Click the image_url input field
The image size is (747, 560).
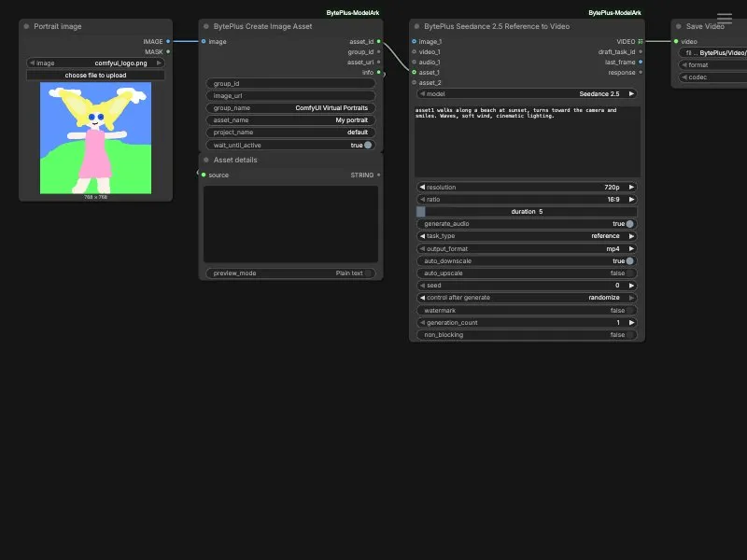(x=290, y=96)
